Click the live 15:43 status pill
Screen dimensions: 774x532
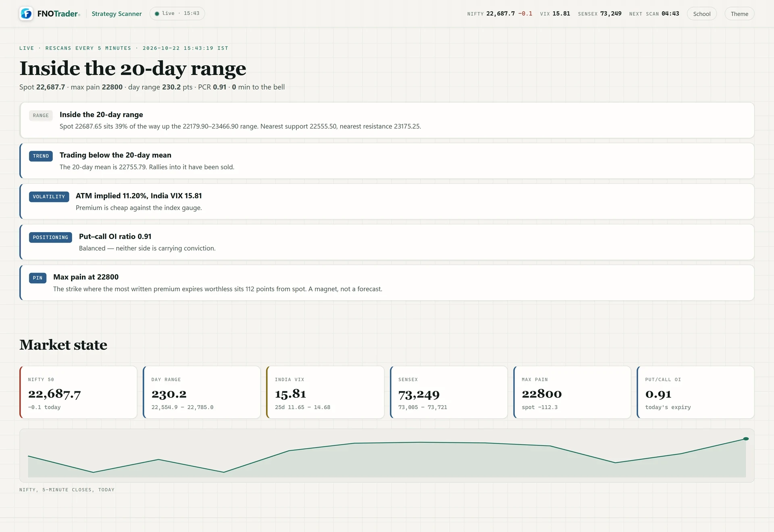click(177, 13)
